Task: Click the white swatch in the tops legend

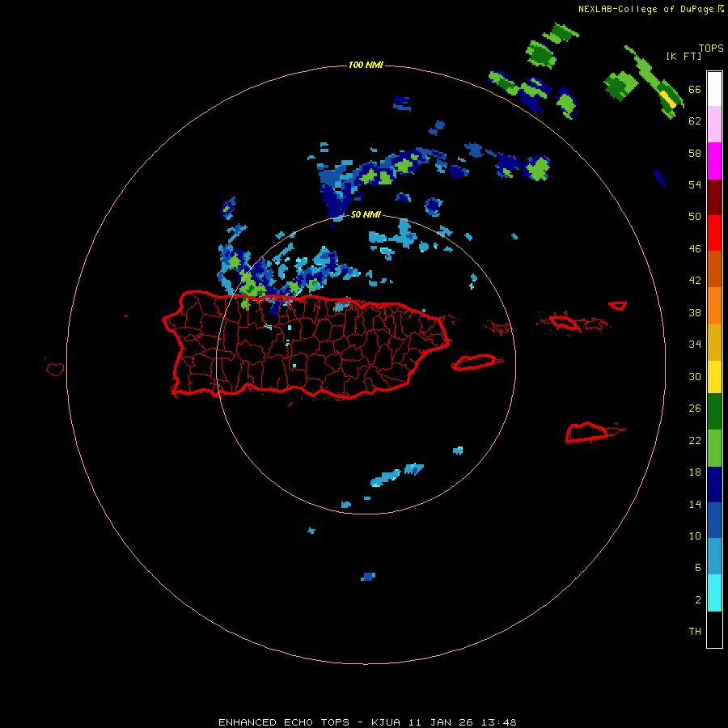Action: pyautogui.click(x=714, y=89)
